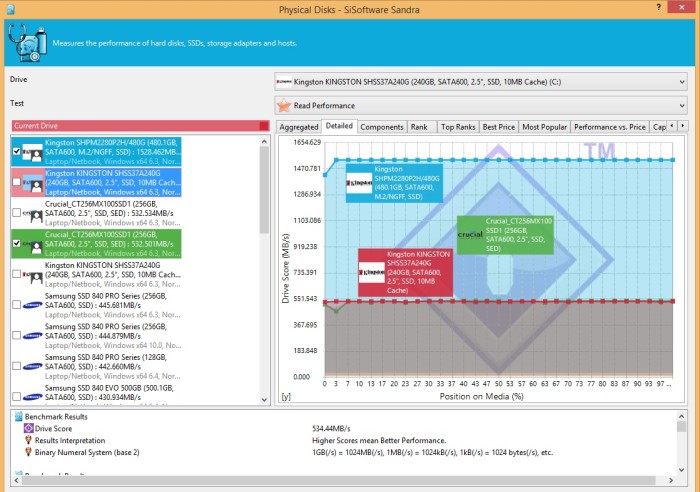Click the tab strip right arrow
700x492 pixels.
[682, 126]
